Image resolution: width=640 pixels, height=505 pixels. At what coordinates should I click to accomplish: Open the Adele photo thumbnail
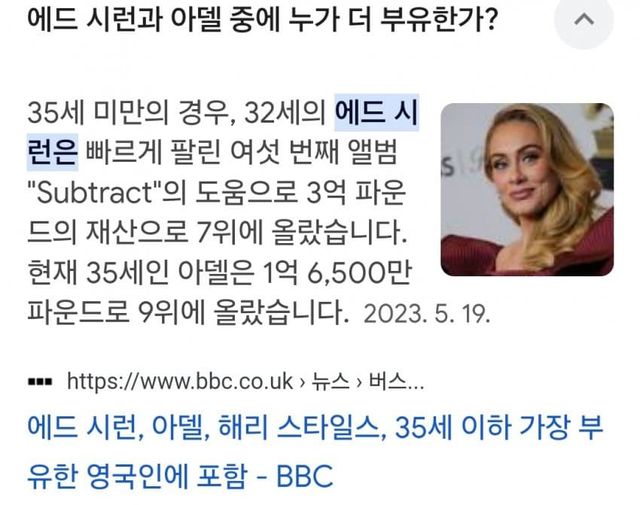527,189
